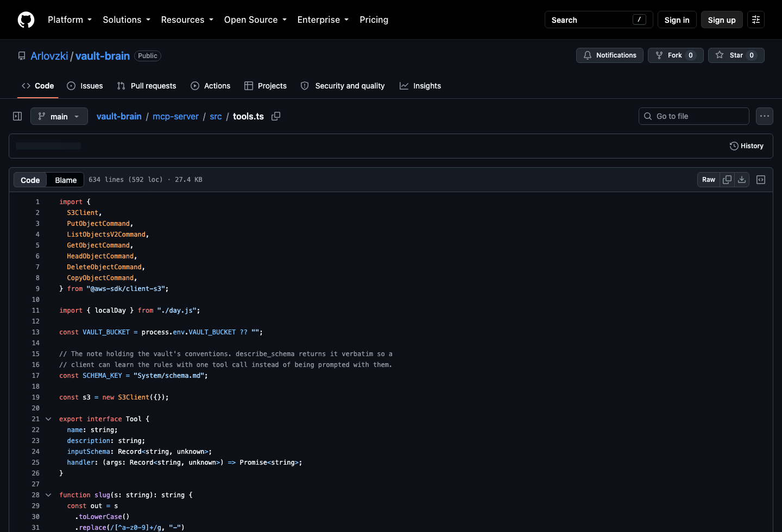Expand the Resources menu
The image size is (782, 532).
click(x=187, y=20)
